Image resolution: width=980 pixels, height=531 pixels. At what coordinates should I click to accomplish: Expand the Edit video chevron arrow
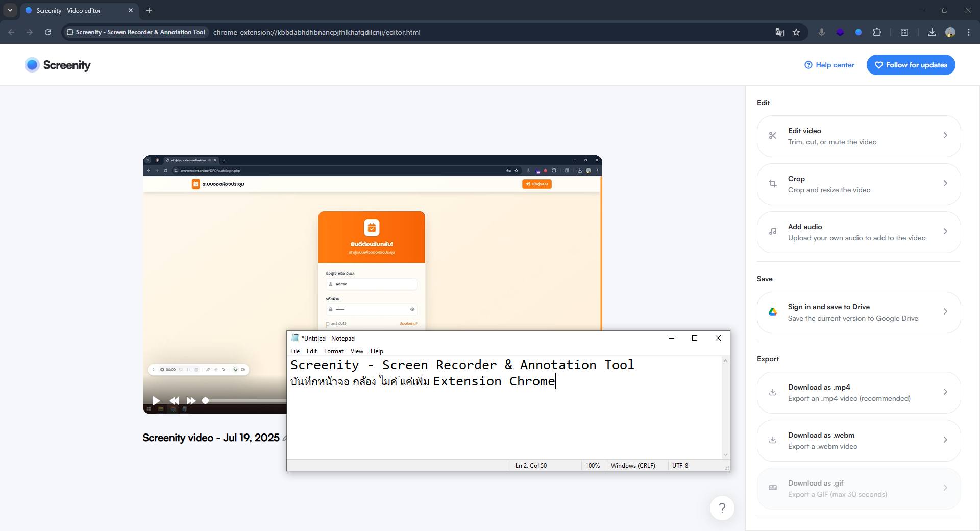[x=945, y=136]
